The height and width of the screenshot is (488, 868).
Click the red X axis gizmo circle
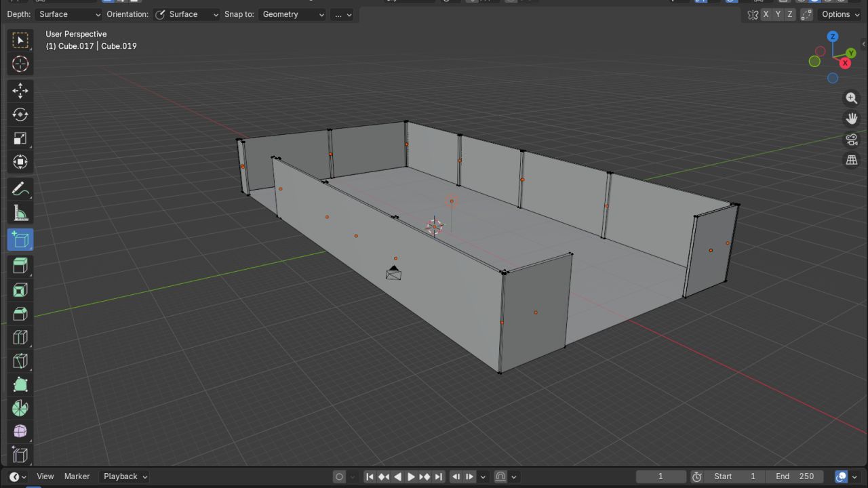coord(845,63)
